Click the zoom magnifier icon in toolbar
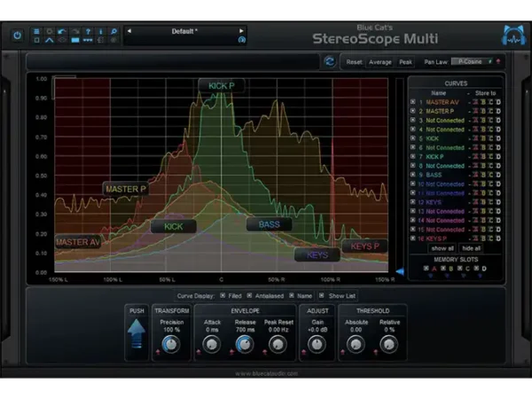The image size is (532, 399). 113,31
